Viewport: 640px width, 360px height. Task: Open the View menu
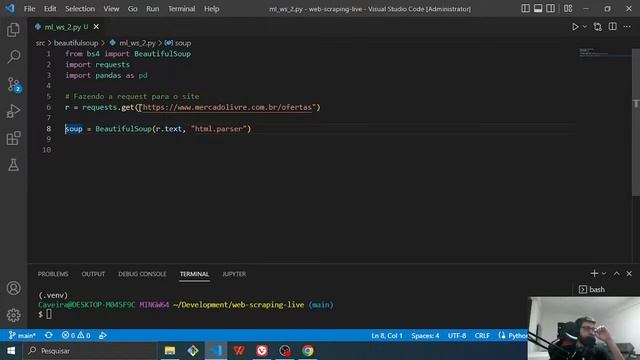point(111,9)
